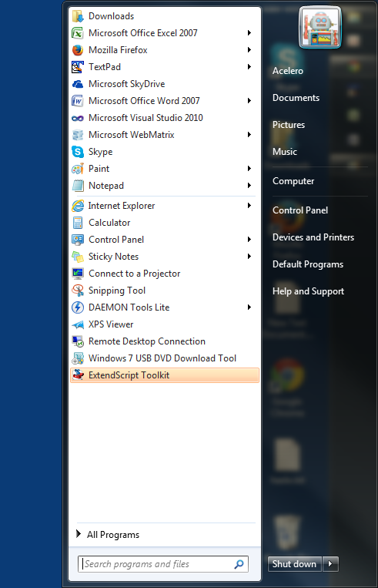Click the Windows 7 USB DVD Download Tool icon
Screen dimensions: 378x588
[78, 358]
